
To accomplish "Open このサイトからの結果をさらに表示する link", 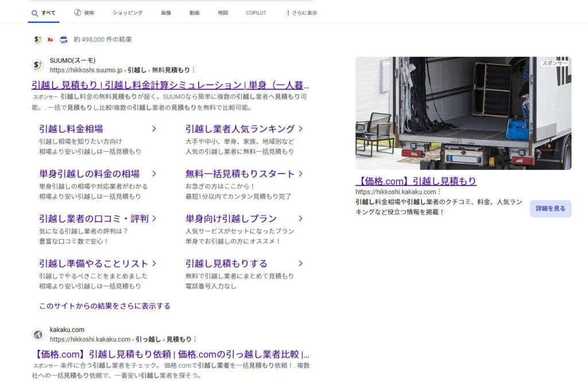I will (x=105, y=306).
